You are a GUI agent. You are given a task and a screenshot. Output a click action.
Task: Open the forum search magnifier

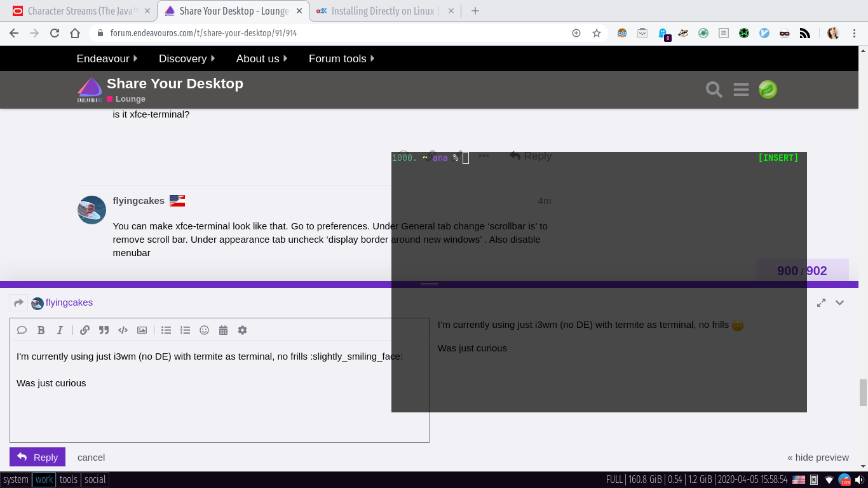(x=714, y=90)
